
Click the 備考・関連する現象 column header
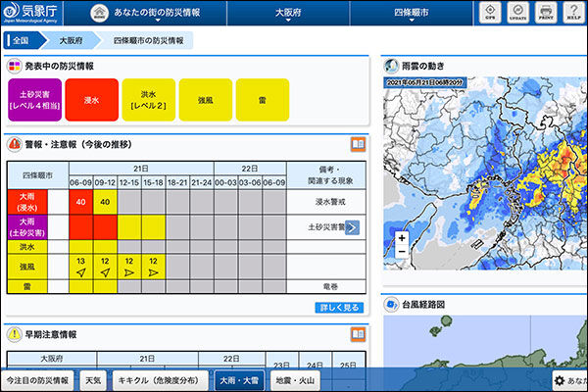tap(326, 175)
